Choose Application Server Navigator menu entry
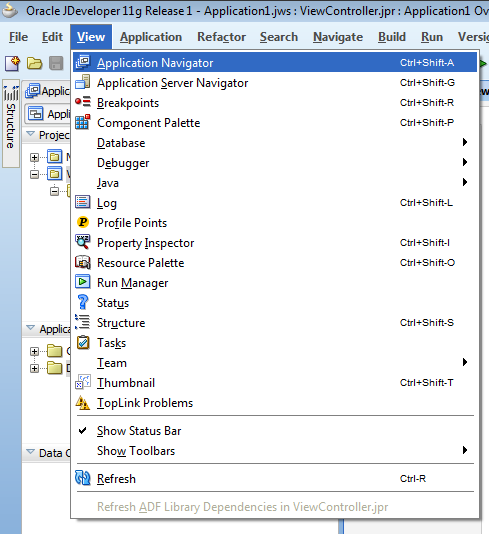489x534 pixels. [275, 83]
